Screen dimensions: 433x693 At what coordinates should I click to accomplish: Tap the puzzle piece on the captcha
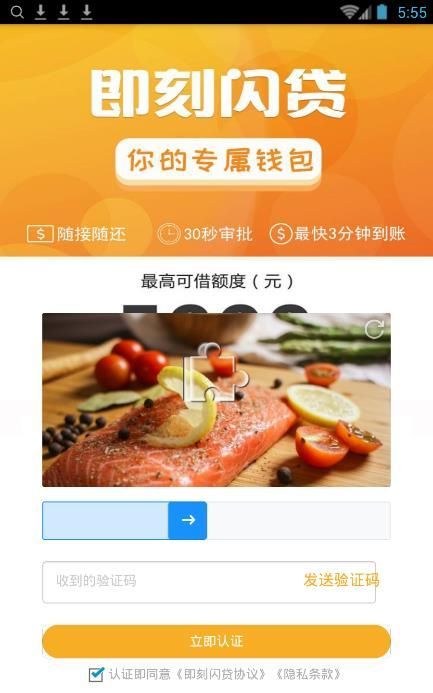click(x=216, y=373)
